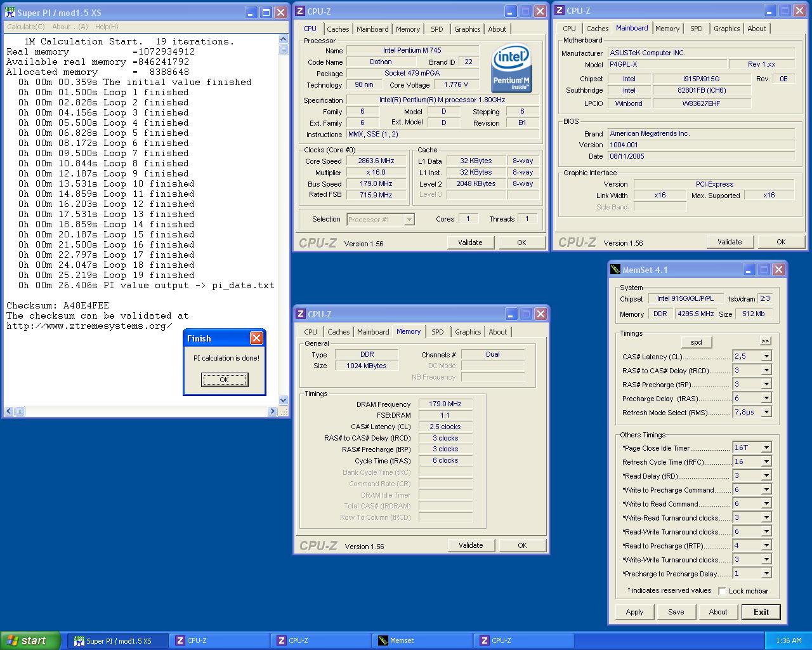Click the Super PI title bar icon
Screen dimensions: 812x650
(9, 12)
